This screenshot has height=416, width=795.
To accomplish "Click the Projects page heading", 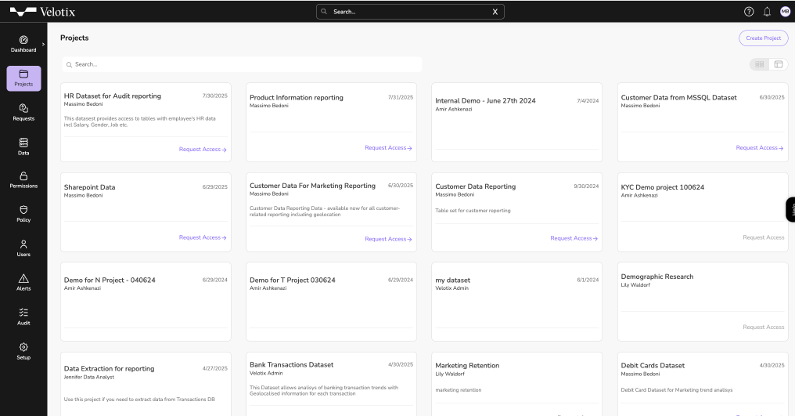I will (74, 38).
